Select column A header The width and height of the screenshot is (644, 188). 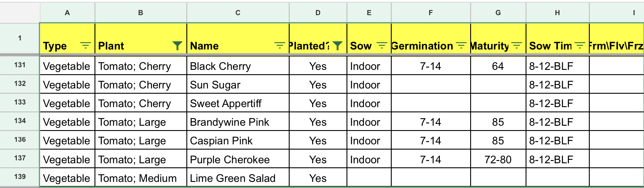(x=67, y=13)
